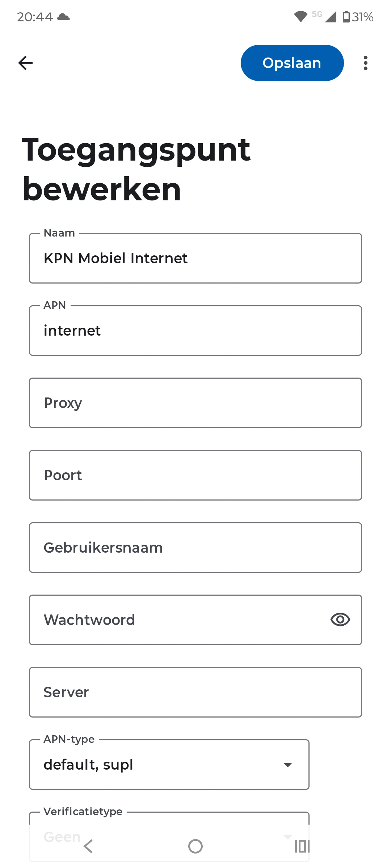Toggle password visibility eye icon
391x868 pixels.
[340, 620]
